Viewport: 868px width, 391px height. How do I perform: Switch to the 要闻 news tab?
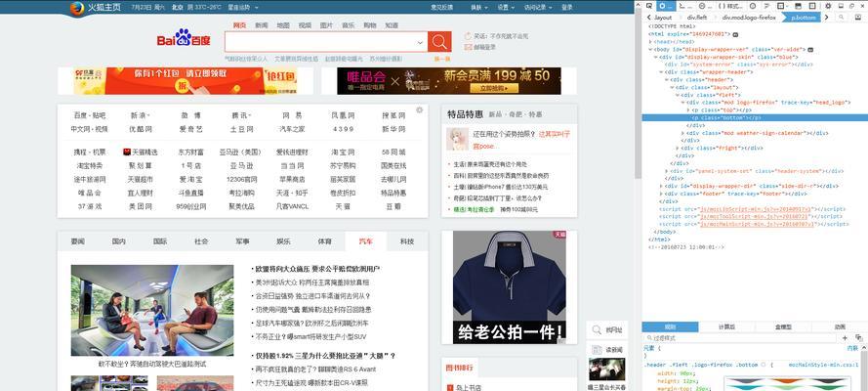point(78,241)
